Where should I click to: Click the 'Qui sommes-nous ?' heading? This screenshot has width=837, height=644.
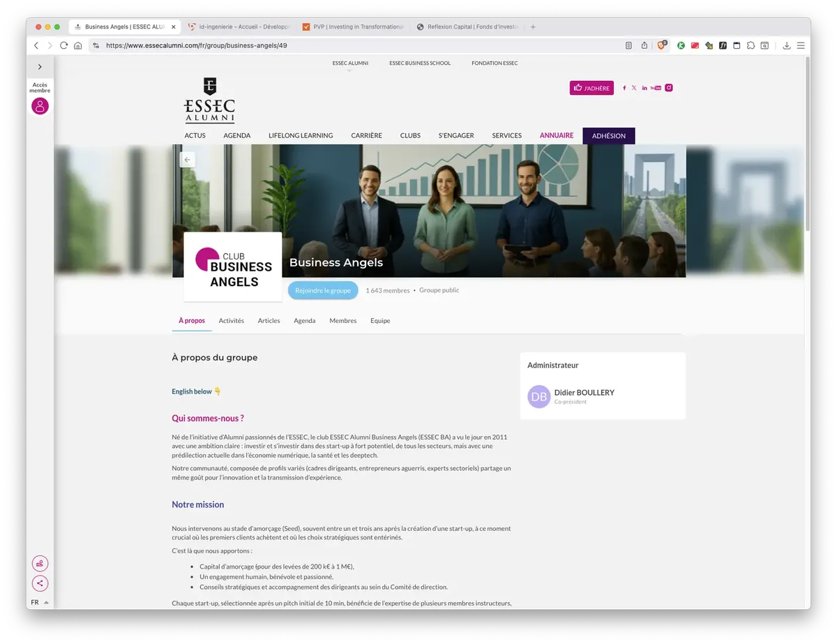[x=208, y=419]
